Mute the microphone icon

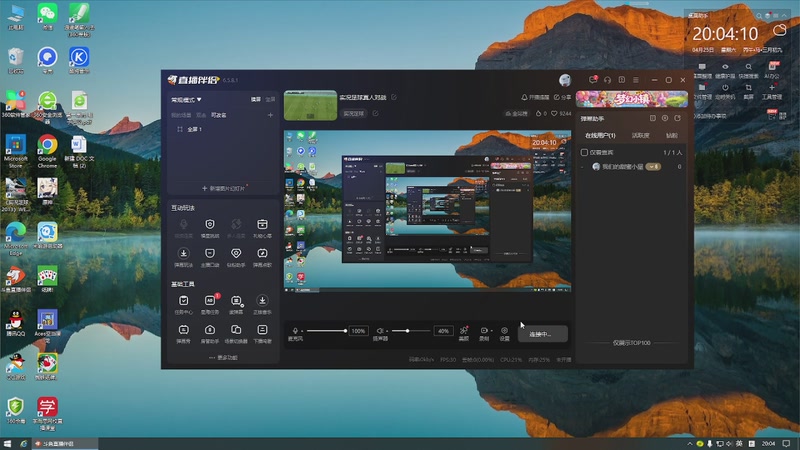[x=294, y=331]
